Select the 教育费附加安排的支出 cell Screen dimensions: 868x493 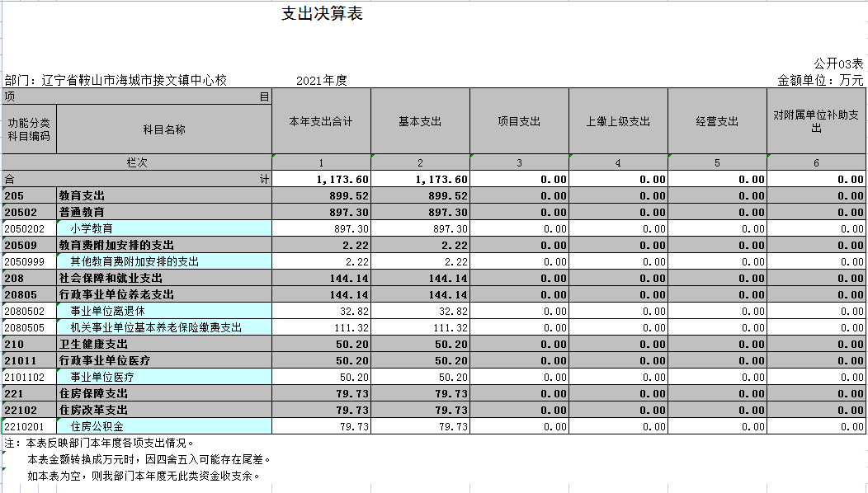(164, 245)
